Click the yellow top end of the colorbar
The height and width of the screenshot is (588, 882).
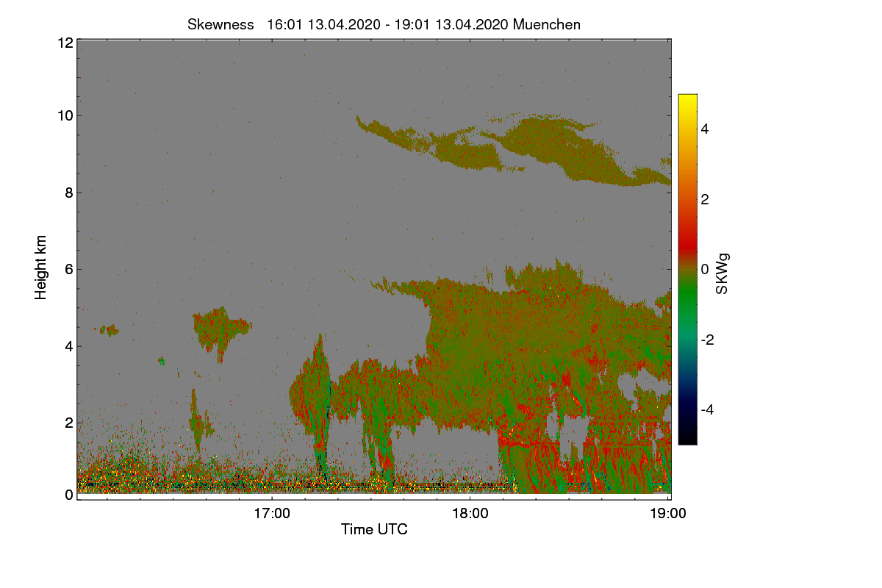pos(687,99)
